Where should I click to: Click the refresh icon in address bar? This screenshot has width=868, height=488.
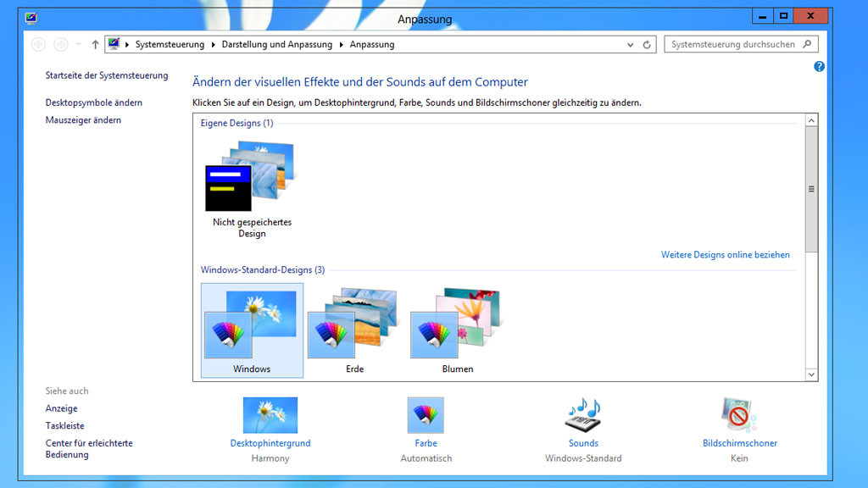[x=647, y=45]
